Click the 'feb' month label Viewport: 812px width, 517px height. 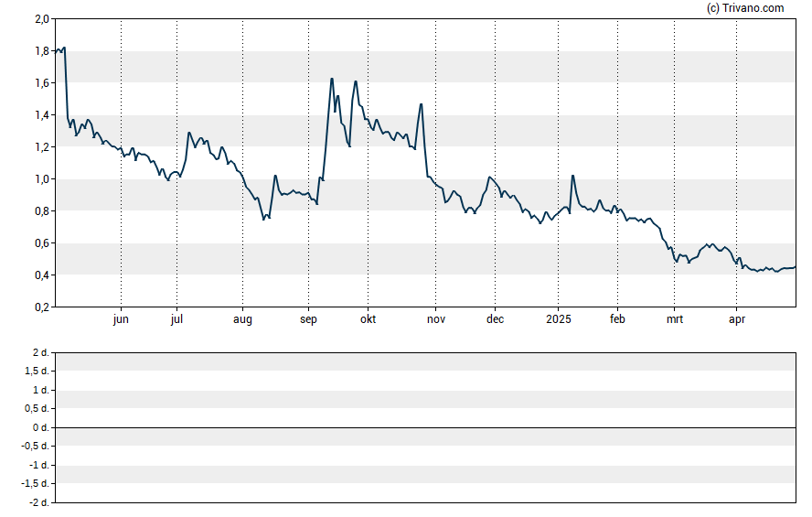coord(617,319)
